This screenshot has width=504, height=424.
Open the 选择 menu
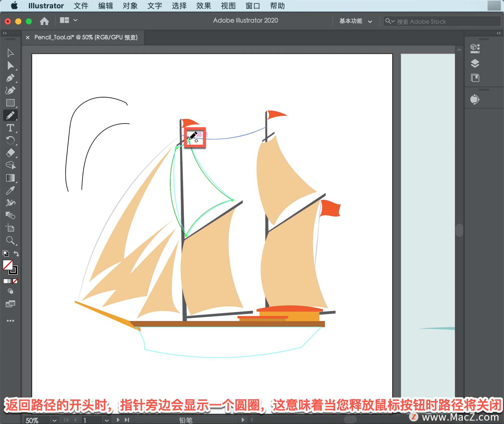click(x=179, y=6)
